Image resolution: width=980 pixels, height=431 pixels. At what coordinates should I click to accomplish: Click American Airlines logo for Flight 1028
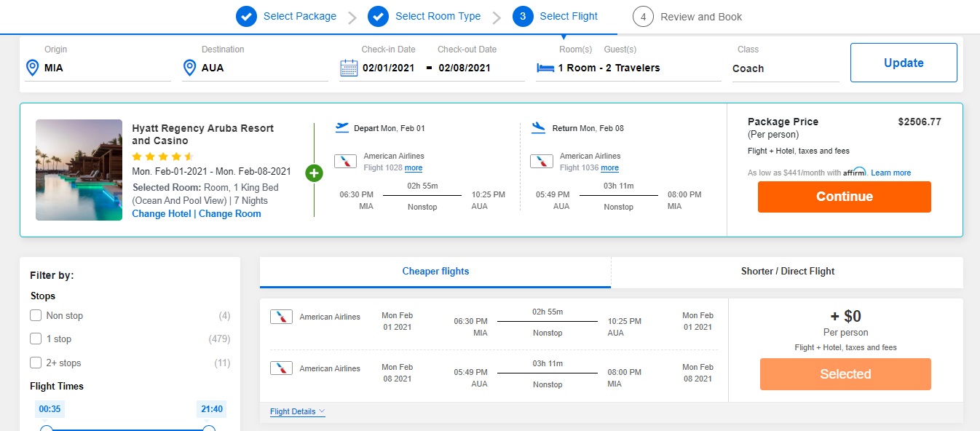coord(345,161)
